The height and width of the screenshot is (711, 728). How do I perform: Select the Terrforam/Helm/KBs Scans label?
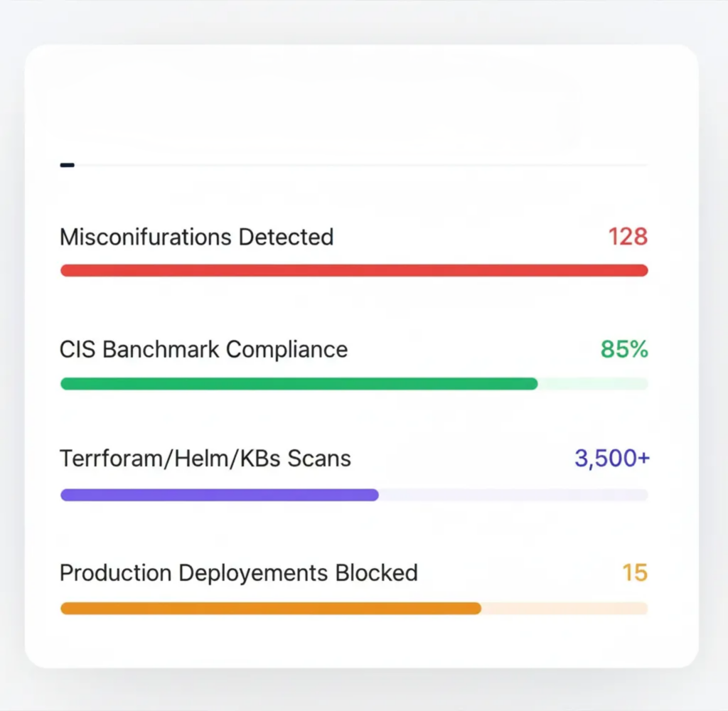pyautogui.click(x=205, y=459)
